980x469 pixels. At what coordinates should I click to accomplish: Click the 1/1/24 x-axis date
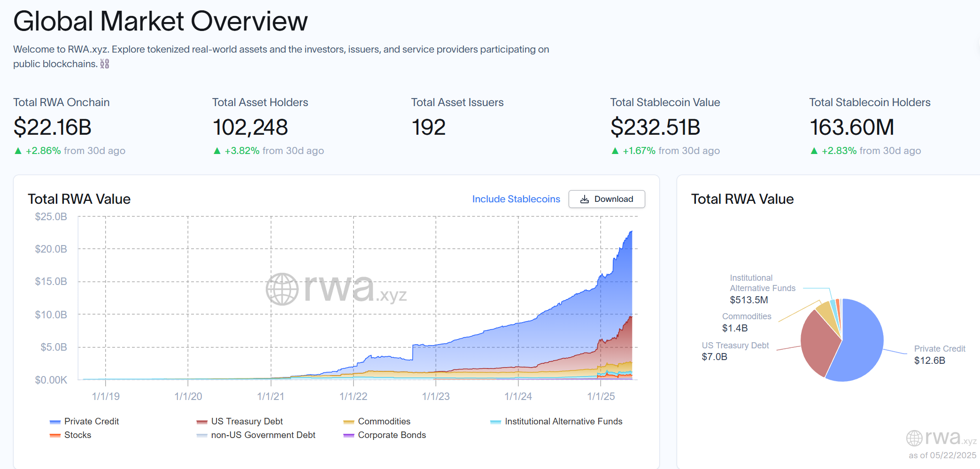tap(518, 396)
